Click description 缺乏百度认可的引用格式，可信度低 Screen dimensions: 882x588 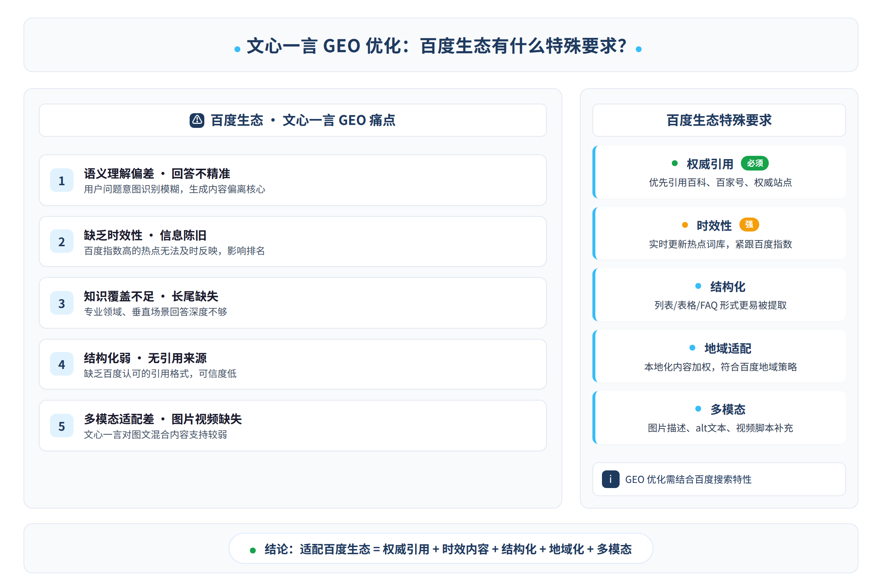click(x=160, y=374)
